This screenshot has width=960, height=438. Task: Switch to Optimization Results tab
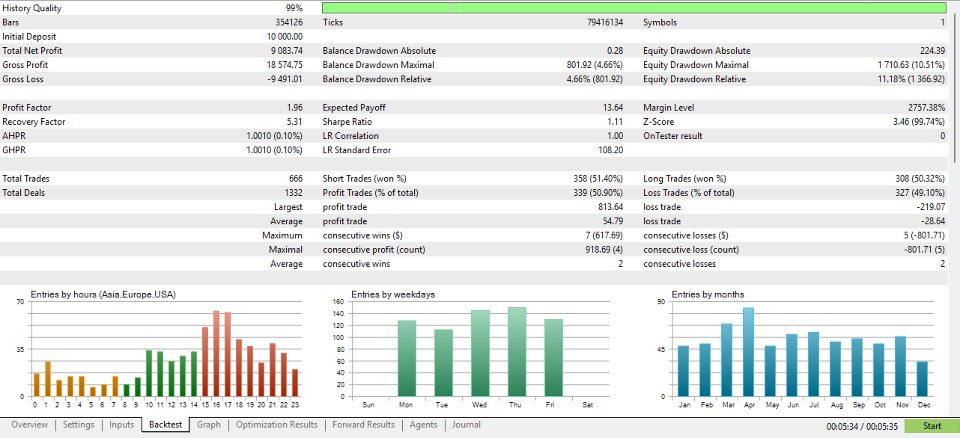(x=277, y=425)
